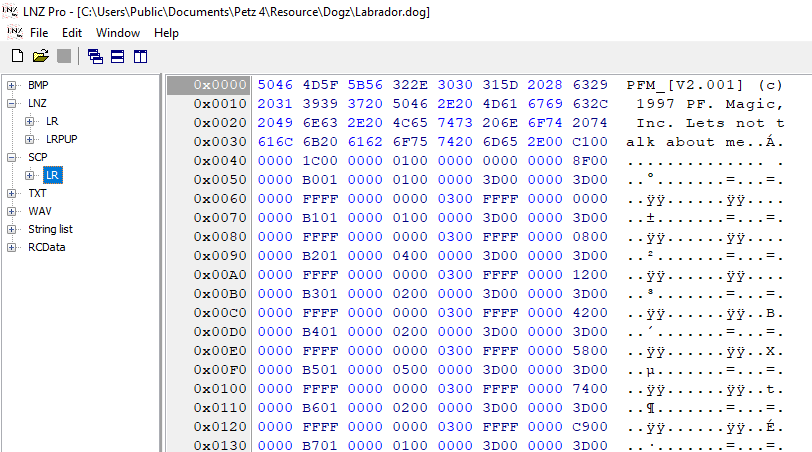
Task: Open the Window menu
Action: (118, 33)
